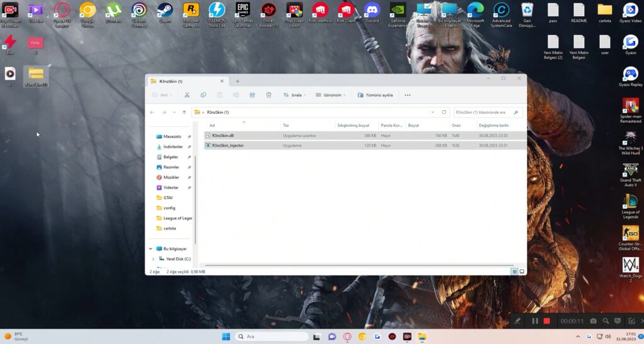644x344 pixels.
Task: Select the pass text file on desktop
Action: (x=553, y=13)
